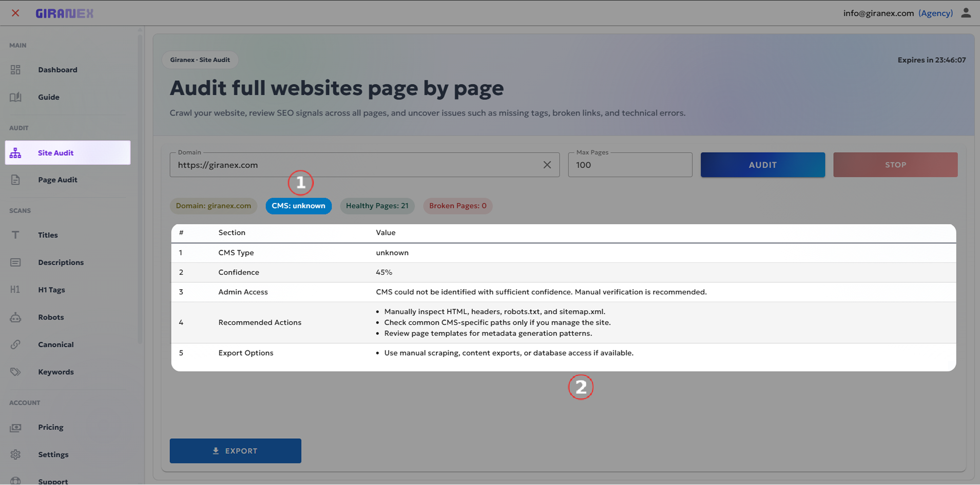The height and width of the screenshot is (485, 980).
Task: Open the H1 Tags scan
Action: pos(68,290)
